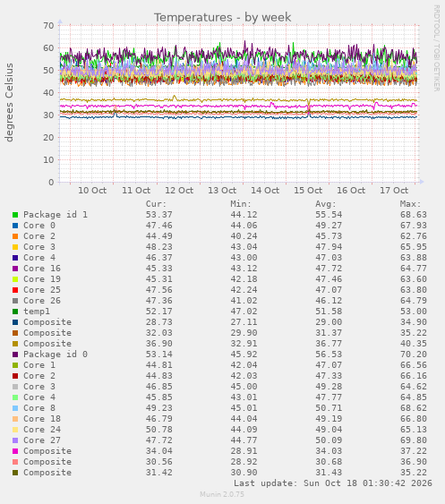Click the Core 3 label with Max 64.62
Screen dimensions: 445x504
click(x=39, y=387)
